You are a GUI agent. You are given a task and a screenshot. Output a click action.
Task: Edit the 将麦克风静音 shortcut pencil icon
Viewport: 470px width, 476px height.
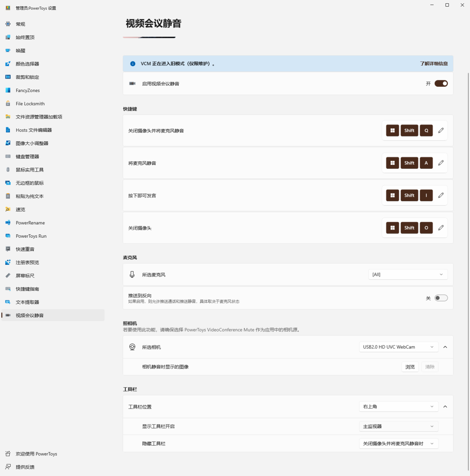pos(441,163)
